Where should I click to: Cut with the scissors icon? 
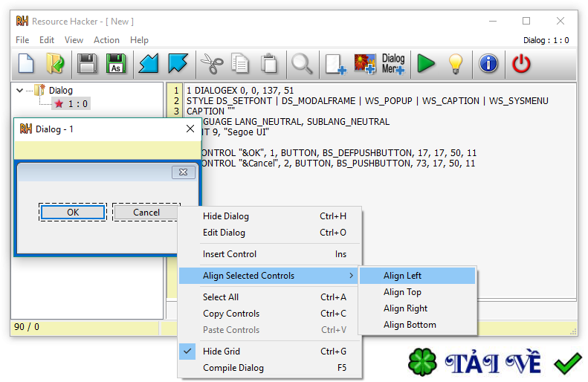click(x=212, y=63)
